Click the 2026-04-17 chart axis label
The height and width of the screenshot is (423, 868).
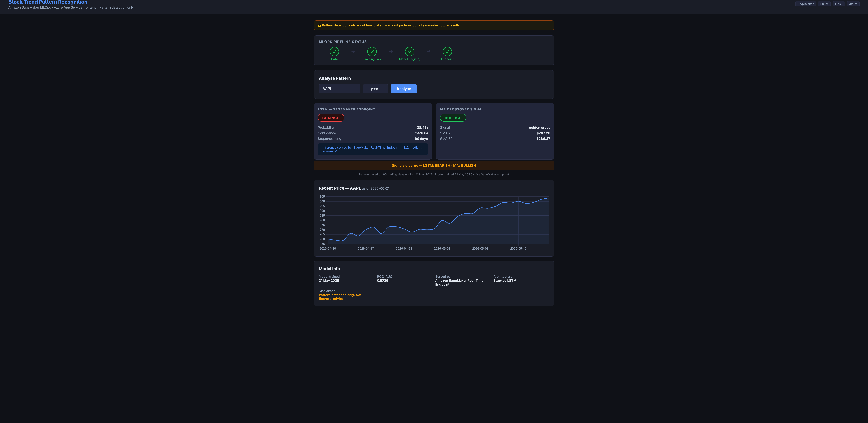[x=366, y=249]
